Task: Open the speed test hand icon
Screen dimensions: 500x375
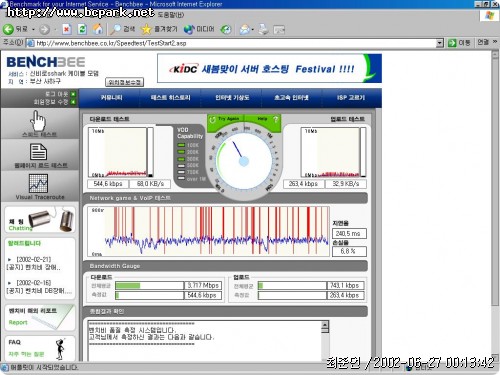Action: click(x=39, y=122)
